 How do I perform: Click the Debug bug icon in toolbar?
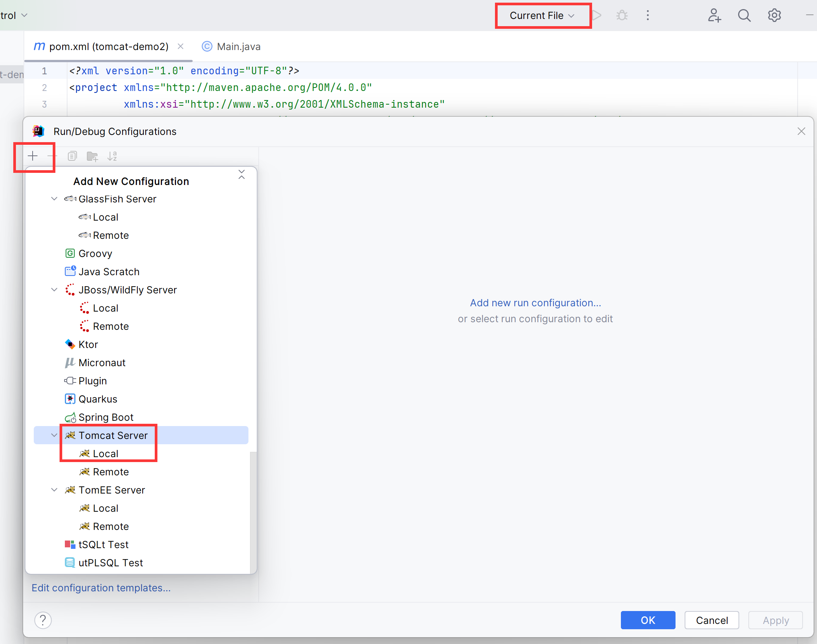click(x=622, y=16)
